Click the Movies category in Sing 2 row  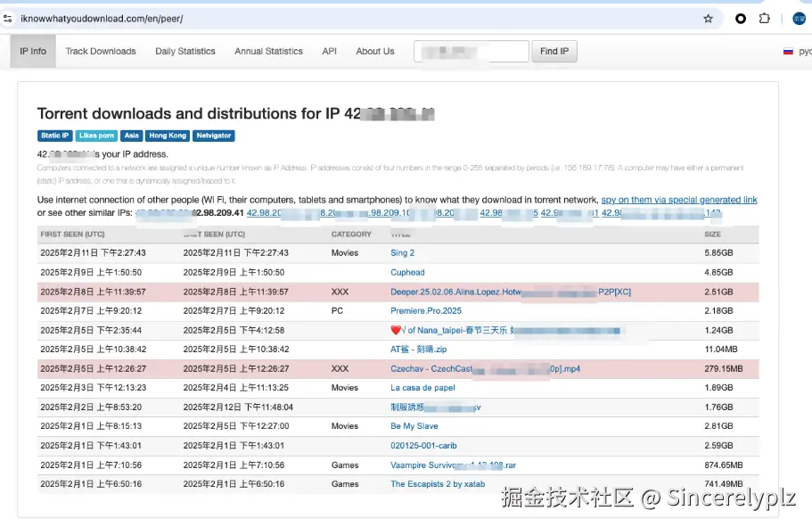click(345, 253)
